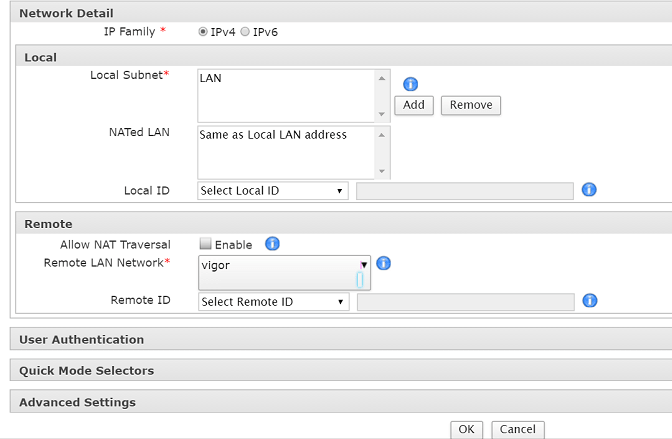672x439 pixels.
Task: Click NATed LAN list scroll up arrow
Action: pos(382,135)
